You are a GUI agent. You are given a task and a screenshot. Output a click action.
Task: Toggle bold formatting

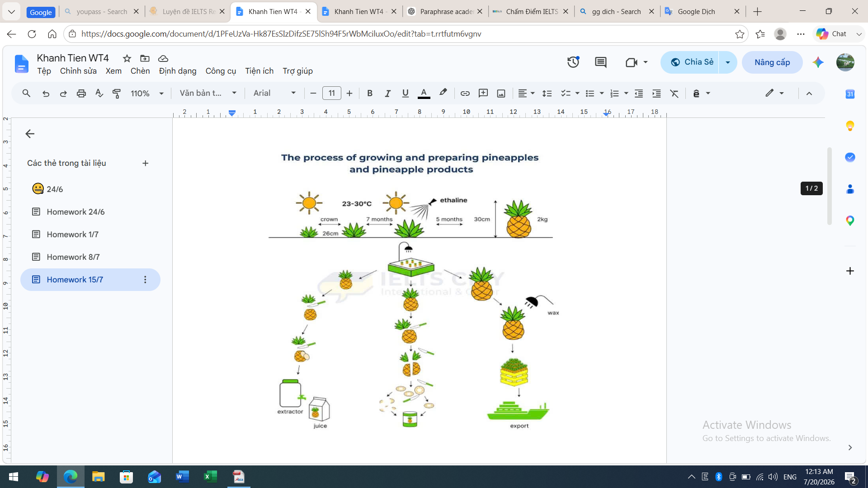370,93
